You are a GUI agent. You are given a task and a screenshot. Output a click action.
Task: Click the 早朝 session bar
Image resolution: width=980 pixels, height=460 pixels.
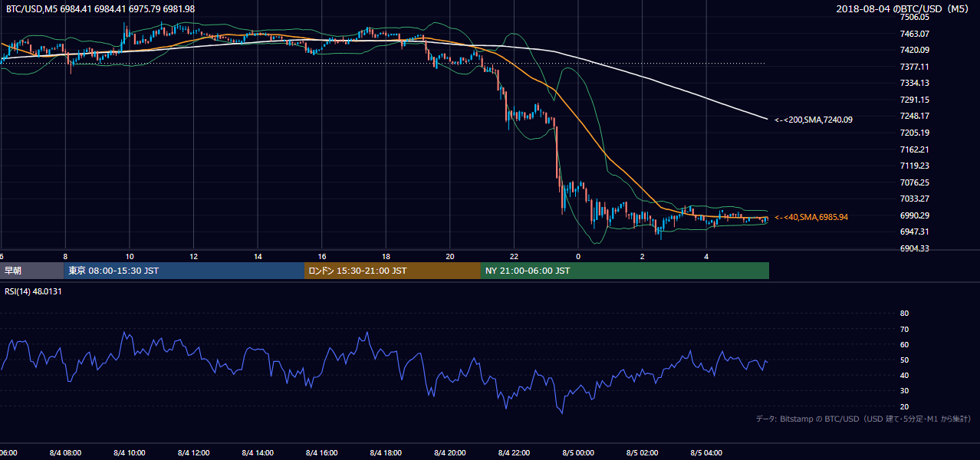32,271
